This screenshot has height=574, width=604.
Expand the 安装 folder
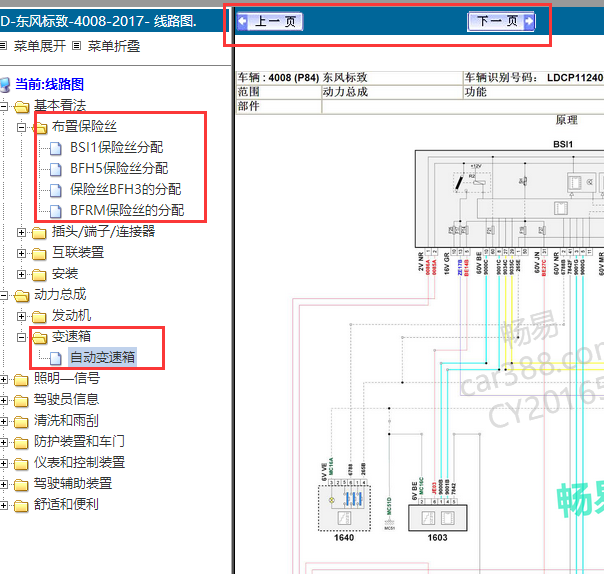22,274
